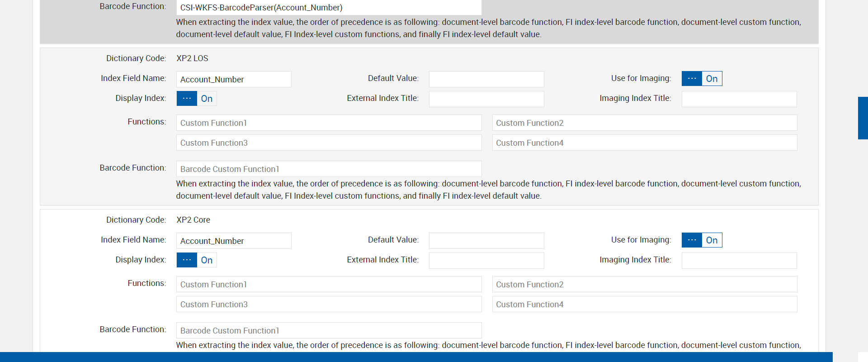868x362 pixels.
Task: Switch off Use for Imaging under XP2 Core
Action: point(702,240)
